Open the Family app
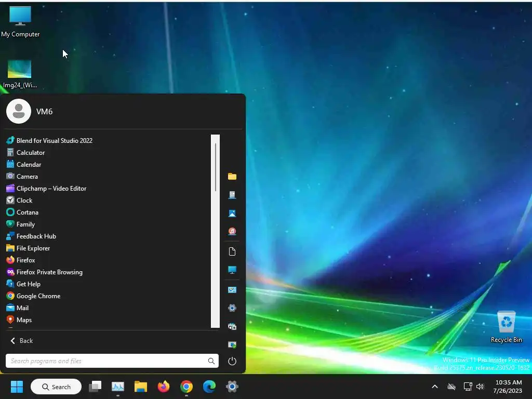The width and height of the screenshot is (532, 399). (x=20, y=224)
